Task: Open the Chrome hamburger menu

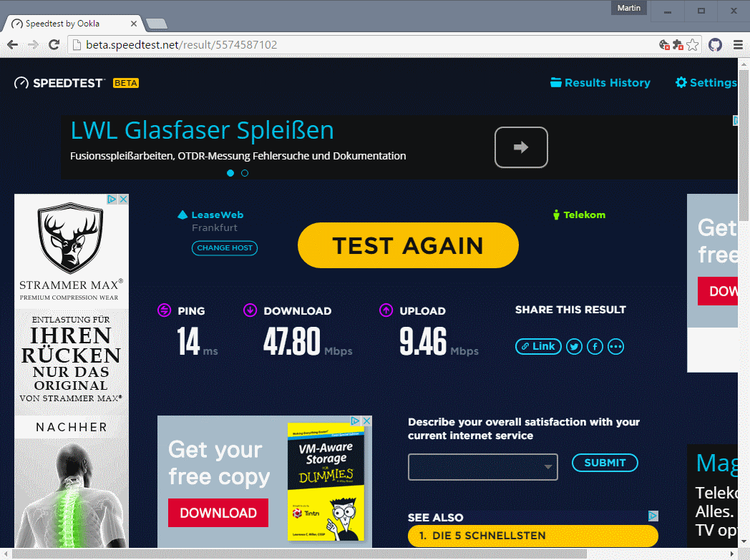Action: 738,45
